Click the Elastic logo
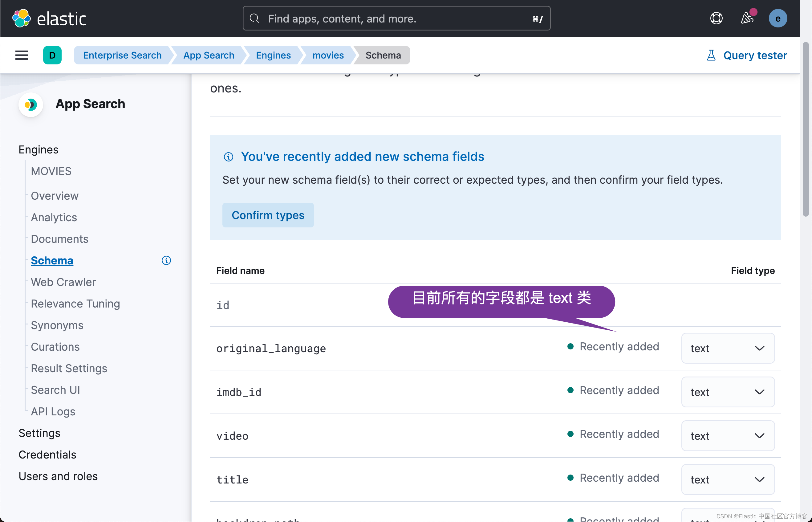The height and width of the screenshot is (522, 812). point(50,18)
